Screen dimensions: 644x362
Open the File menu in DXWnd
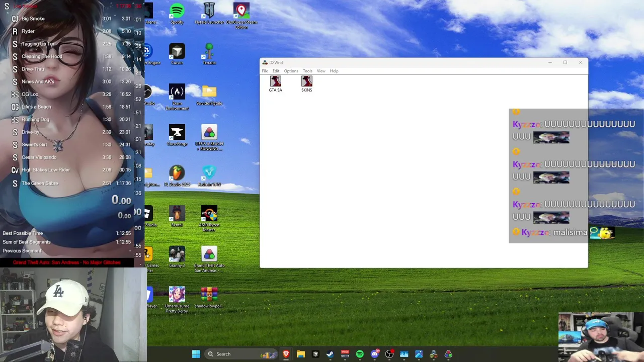(265, 71)
